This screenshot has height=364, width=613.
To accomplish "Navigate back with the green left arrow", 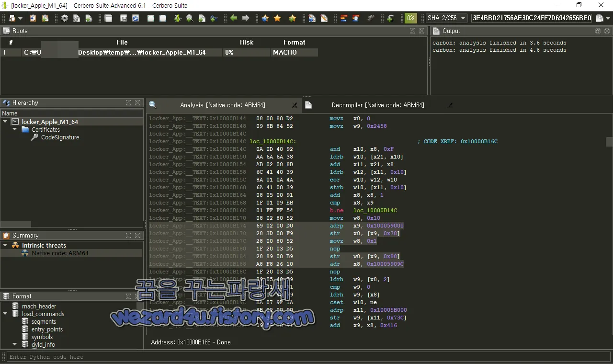I will (234, 18).
